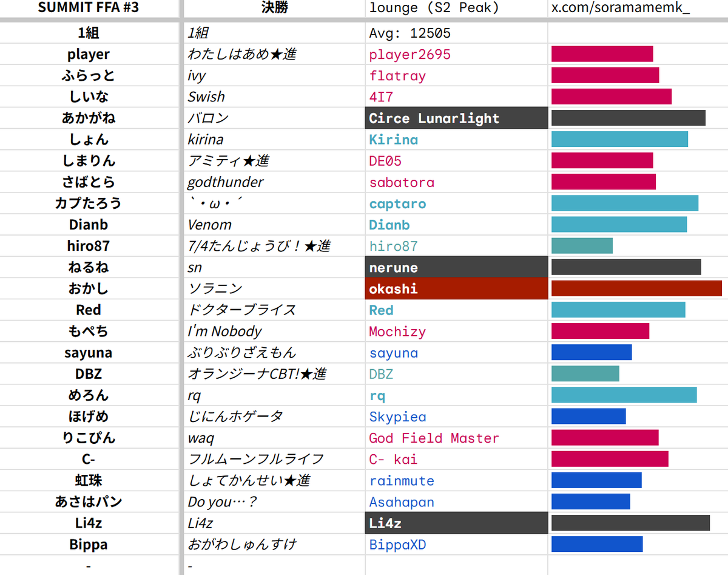Image resolution: width=728 pixels, height=575 pixels.
Task: Select the godthunder cell
Action: (x=274, y=182)
